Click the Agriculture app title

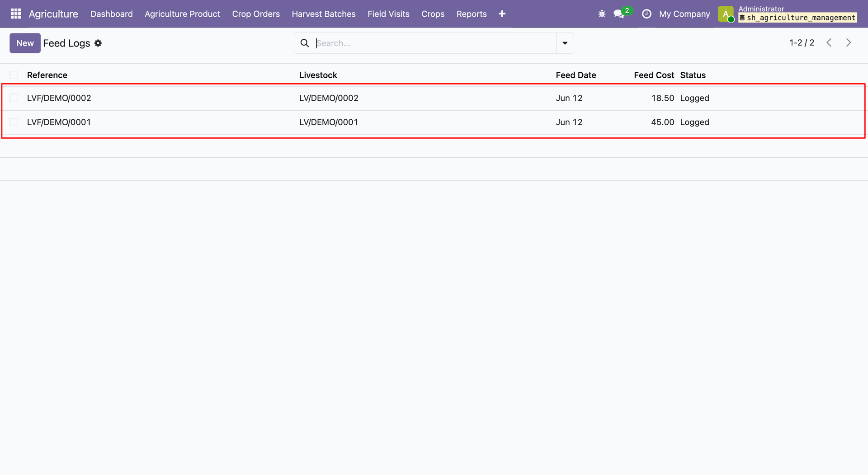53,14
